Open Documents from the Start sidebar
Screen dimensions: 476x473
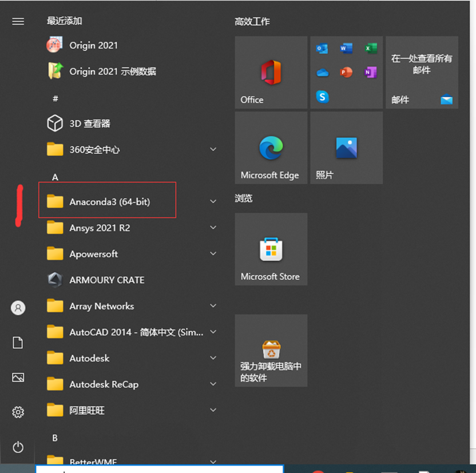tap(18, 343)
